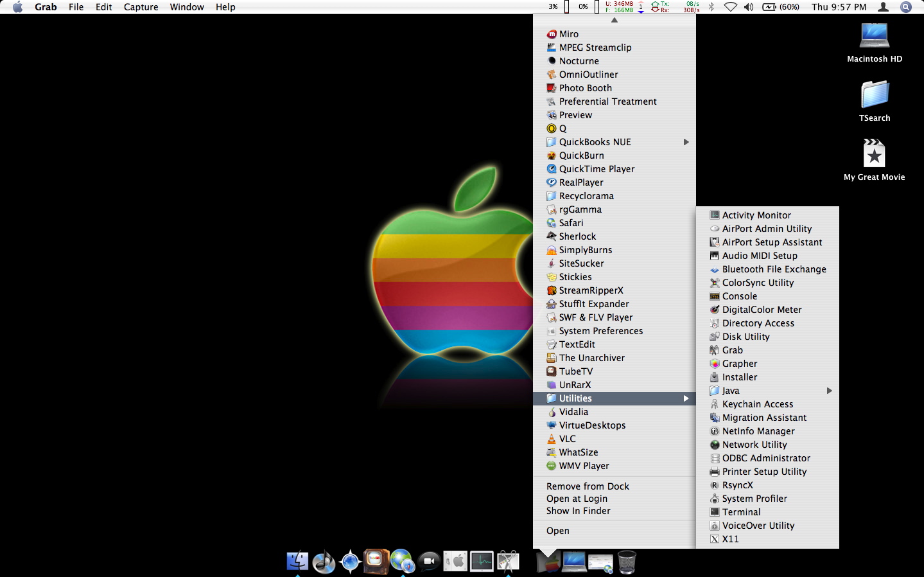Click the 3% CPU meter in menu bar
Image resolution: width=924 pixels, height=577 pixels.
558,7
